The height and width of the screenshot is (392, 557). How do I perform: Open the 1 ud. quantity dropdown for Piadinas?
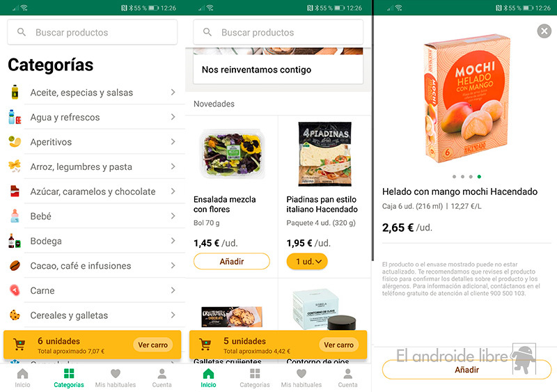[x=307, y=261]
